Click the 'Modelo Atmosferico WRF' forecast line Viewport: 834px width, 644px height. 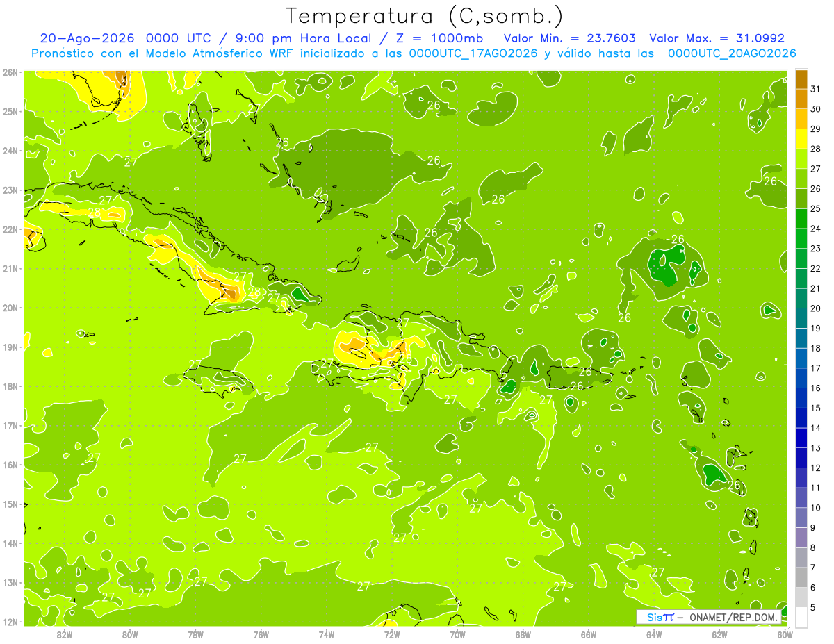[x=413, y=53]
